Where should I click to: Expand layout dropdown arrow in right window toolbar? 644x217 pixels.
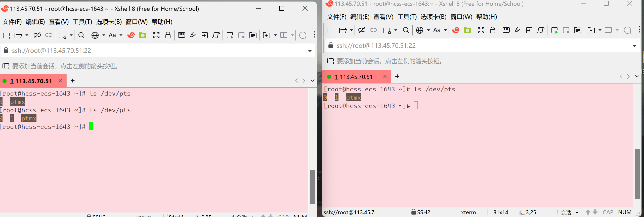(x=617, y=30)
